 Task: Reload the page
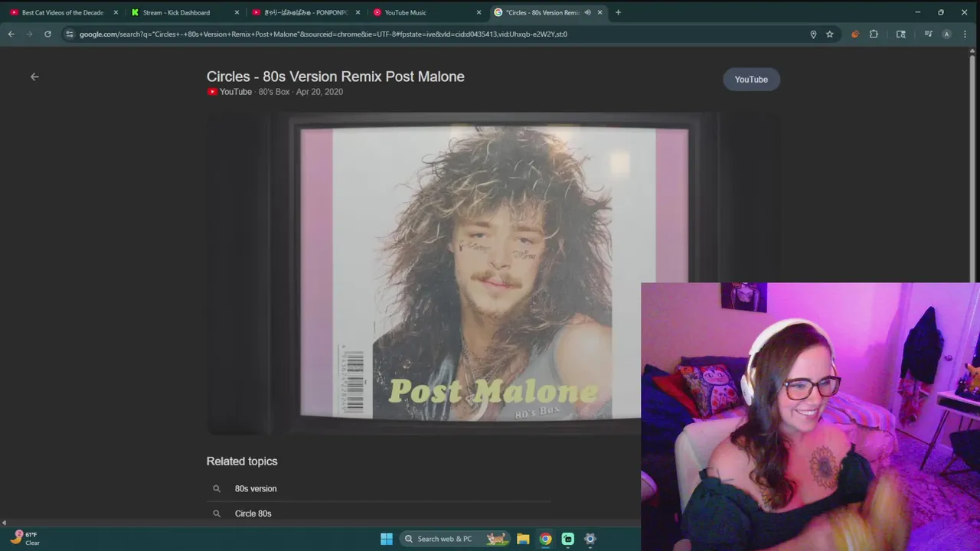[47, 34]
